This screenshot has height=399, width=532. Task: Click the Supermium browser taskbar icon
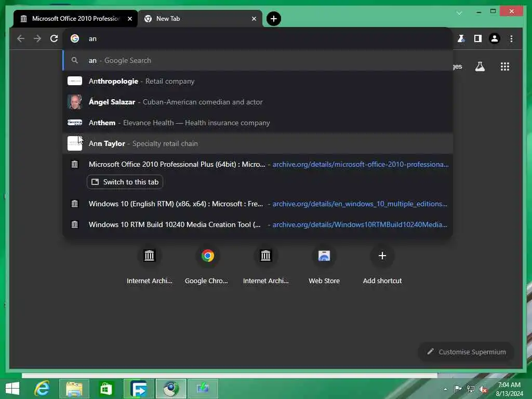[170, 389]
